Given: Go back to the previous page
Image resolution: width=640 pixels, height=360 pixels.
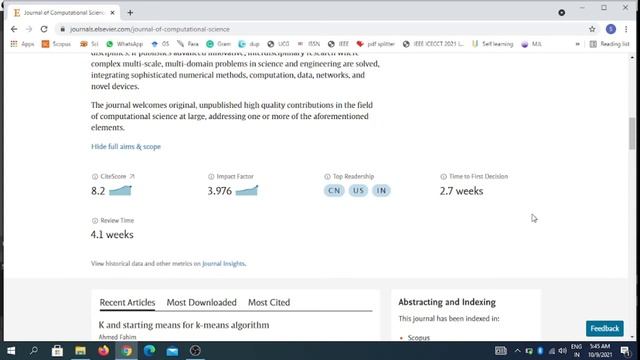Looking at the screenshot, I should [14, 29].
